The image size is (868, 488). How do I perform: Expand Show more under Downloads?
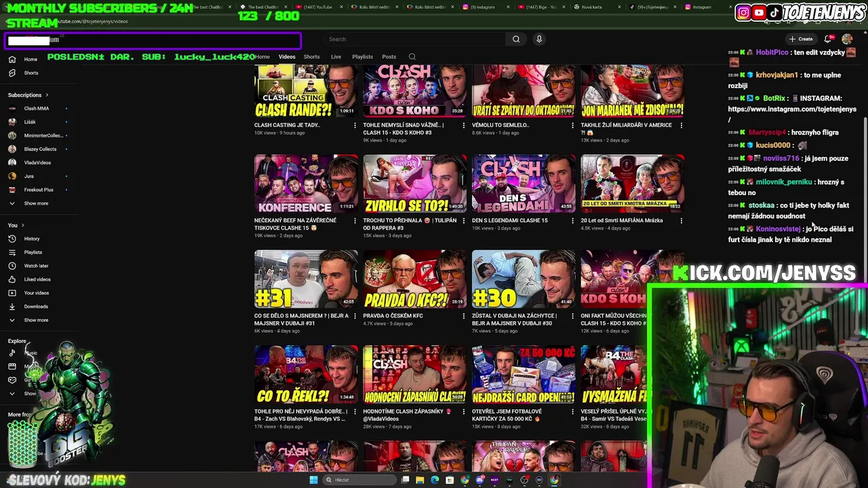tap(36, 320)
